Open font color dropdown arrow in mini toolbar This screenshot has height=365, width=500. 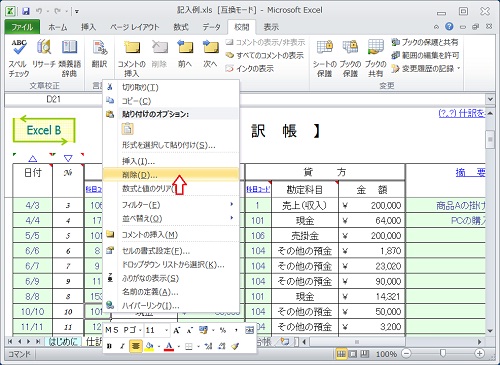click(179, 346)
